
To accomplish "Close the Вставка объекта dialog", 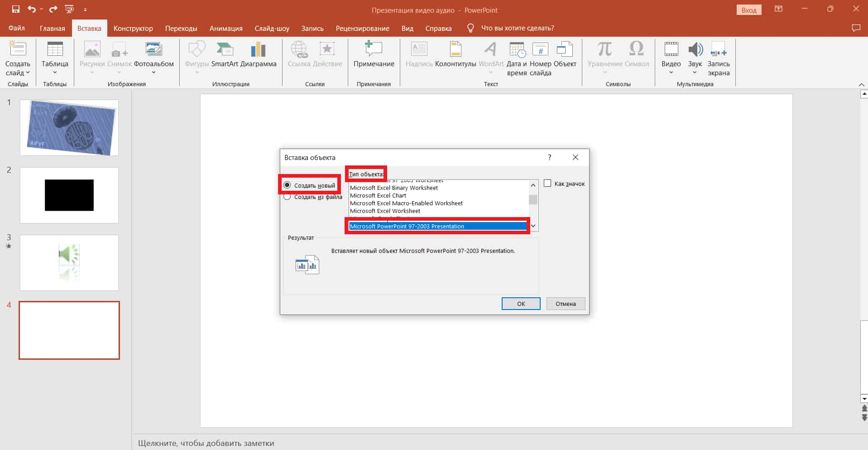I will (575, 157).
